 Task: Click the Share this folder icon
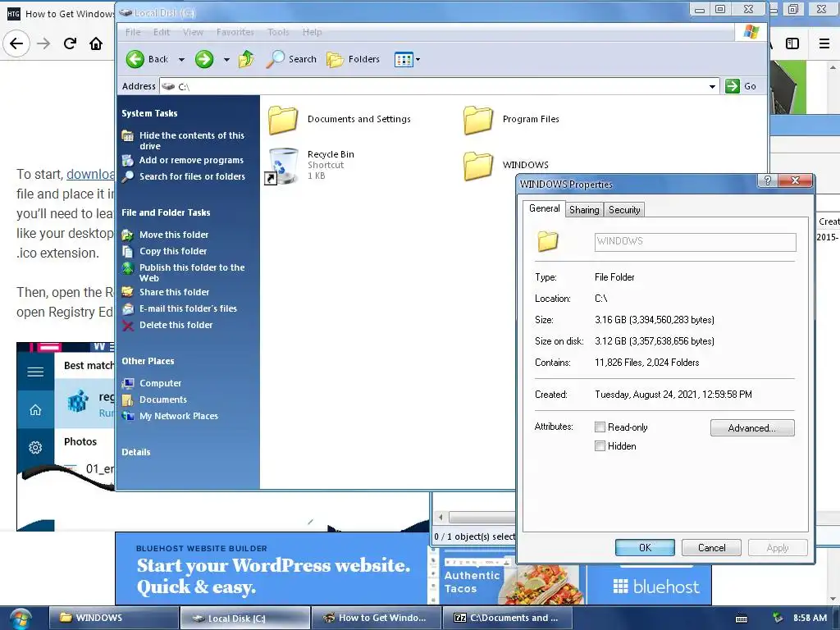coord(127,292)
